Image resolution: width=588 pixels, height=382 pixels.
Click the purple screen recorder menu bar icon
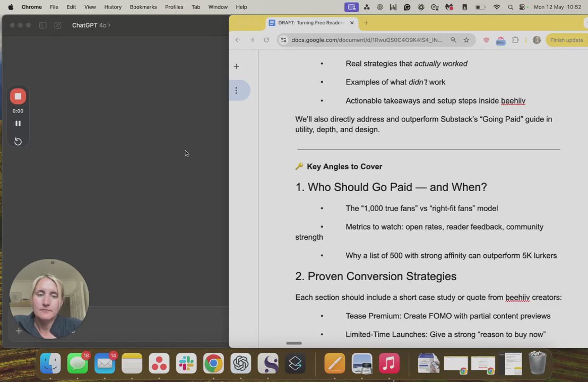351,7
